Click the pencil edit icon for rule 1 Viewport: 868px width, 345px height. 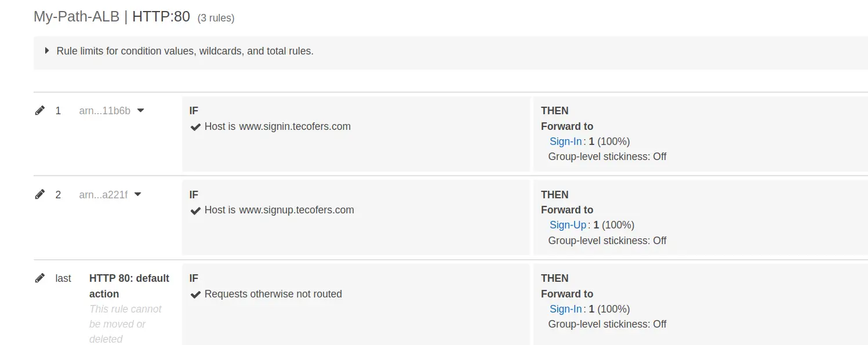click(39, 110)
